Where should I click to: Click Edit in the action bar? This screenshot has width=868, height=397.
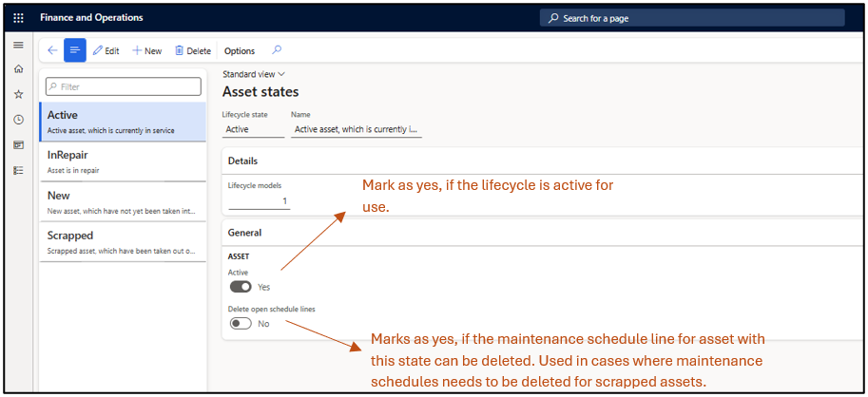[x=106, y=51]
